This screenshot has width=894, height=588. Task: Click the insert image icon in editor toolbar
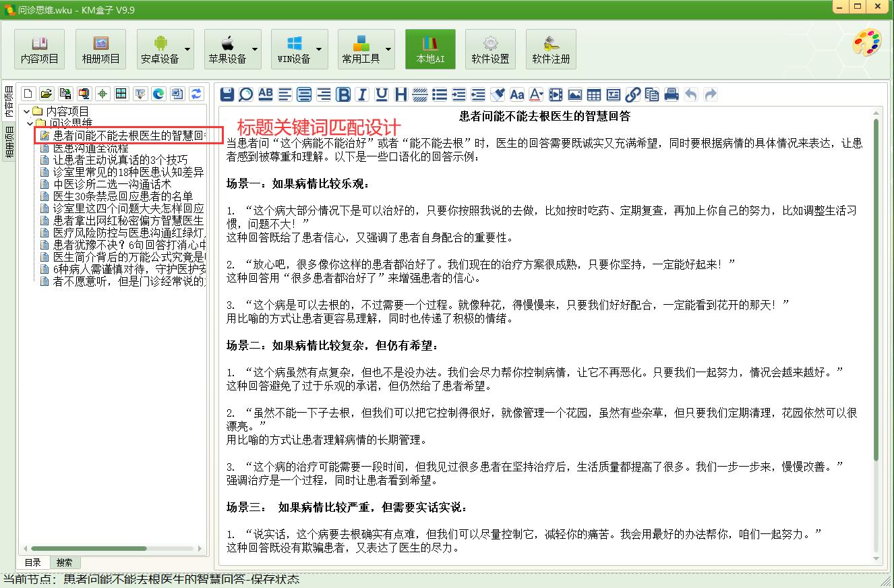pyautogui.click(x=575, y=94)
